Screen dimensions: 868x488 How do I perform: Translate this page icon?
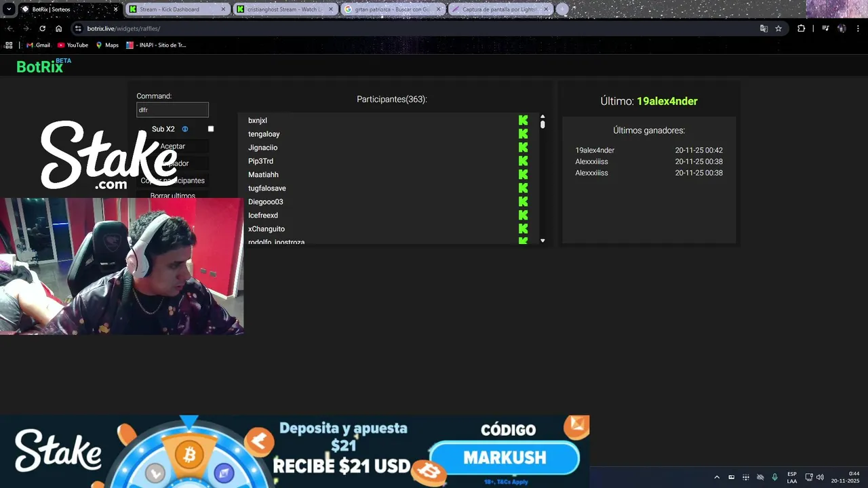click(x=764, y=28)
